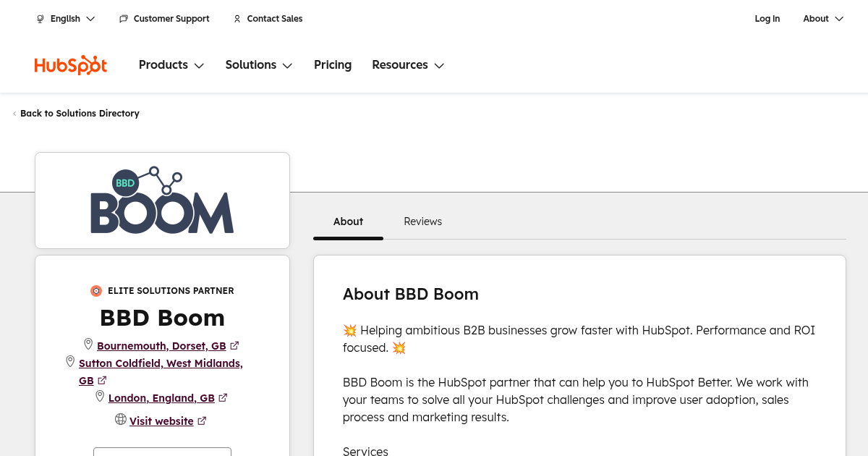This screenshot has height=456, width=868.
Task: Click the external link icon after Bournemouth address
Action: click(234, 346)
